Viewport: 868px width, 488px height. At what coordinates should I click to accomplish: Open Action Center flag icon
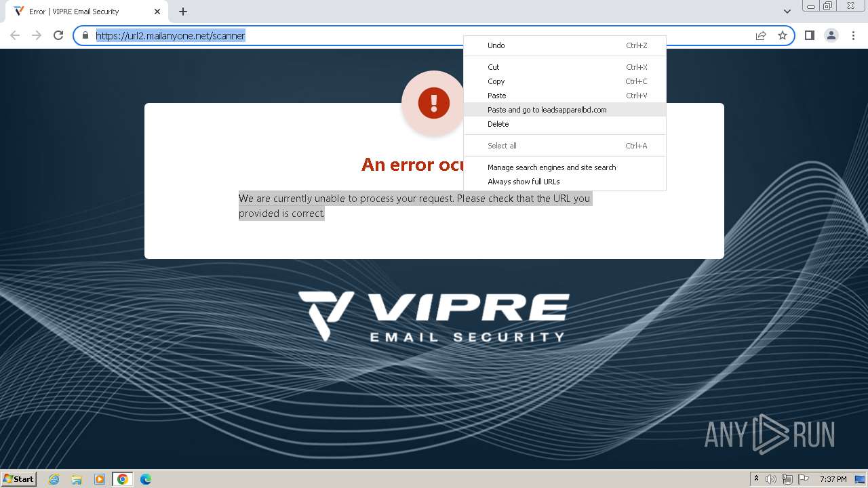(x=804, y=479)
